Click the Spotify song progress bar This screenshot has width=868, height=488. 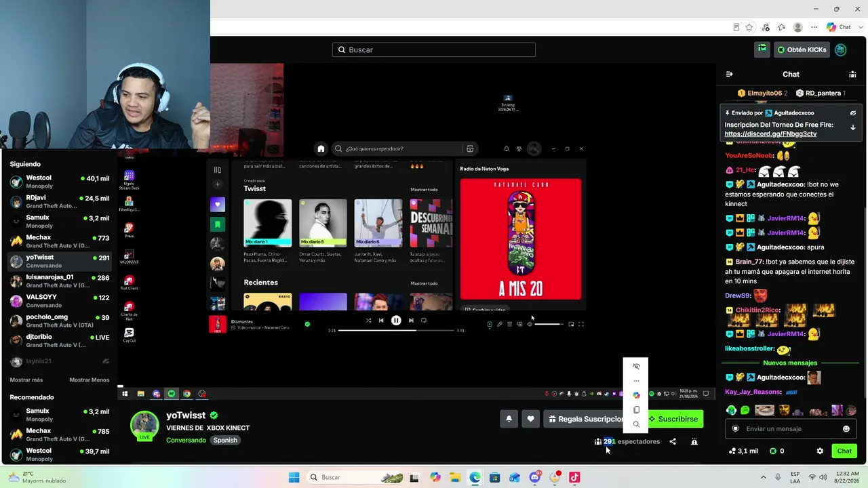396,330
